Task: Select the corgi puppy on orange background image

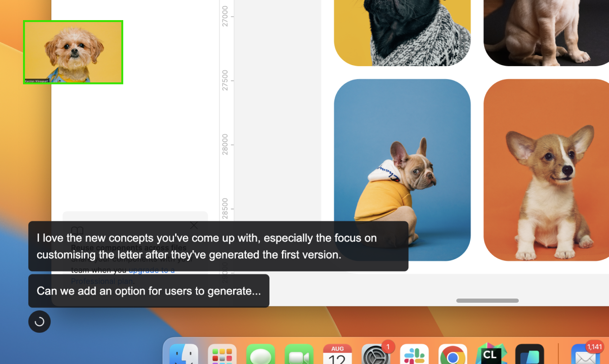Action: click(546, 170)
